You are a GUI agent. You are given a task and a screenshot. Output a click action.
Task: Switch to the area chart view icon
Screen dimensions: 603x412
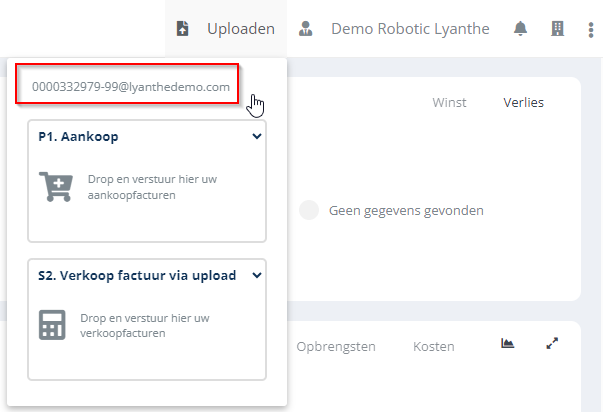[x=508, y=344]
